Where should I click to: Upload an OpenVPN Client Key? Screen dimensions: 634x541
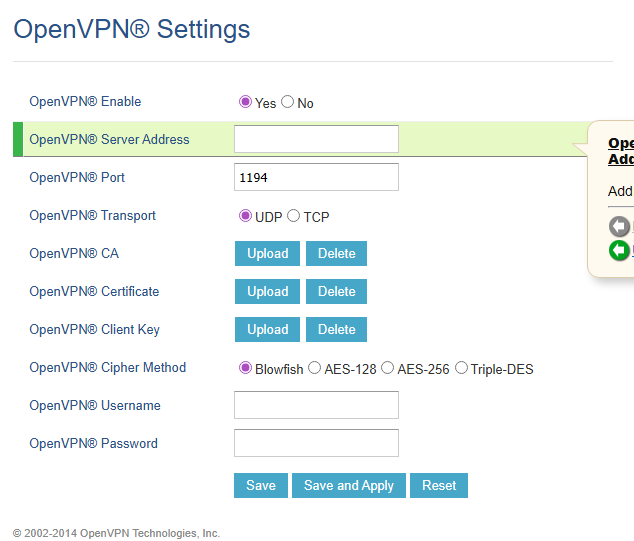coord(268,330)
